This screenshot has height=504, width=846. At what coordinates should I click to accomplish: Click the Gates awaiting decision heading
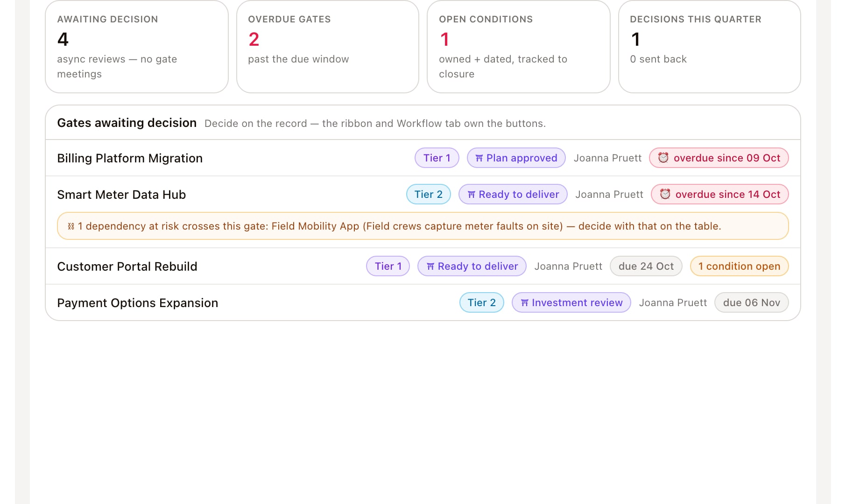pyautogui.click(x=127, y=123)
